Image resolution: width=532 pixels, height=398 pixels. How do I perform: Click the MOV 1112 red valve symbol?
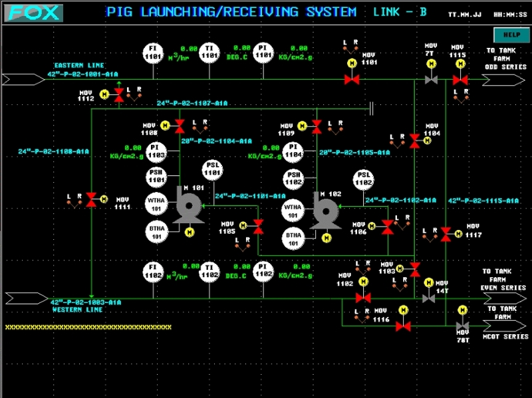click(119, 95)
